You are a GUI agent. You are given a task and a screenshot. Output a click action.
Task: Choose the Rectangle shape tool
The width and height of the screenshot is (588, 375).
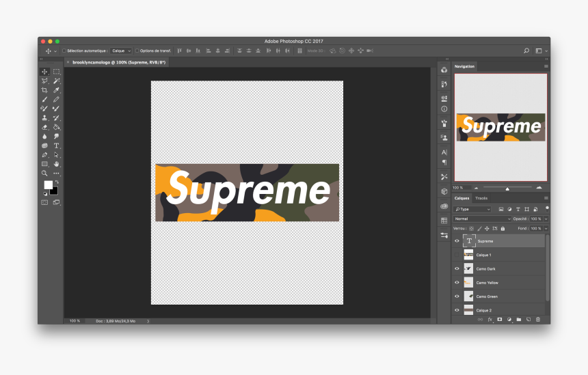click(x=44, y=164)
